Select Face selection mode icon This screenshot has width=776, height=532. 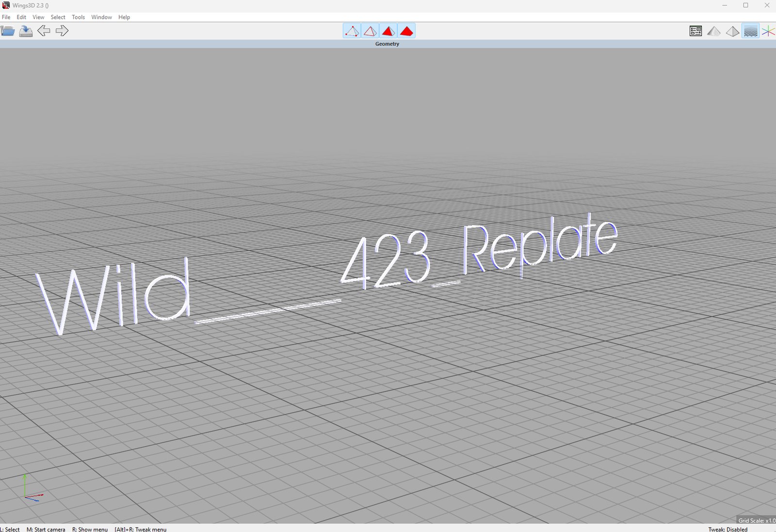click(x=388, y=31)
